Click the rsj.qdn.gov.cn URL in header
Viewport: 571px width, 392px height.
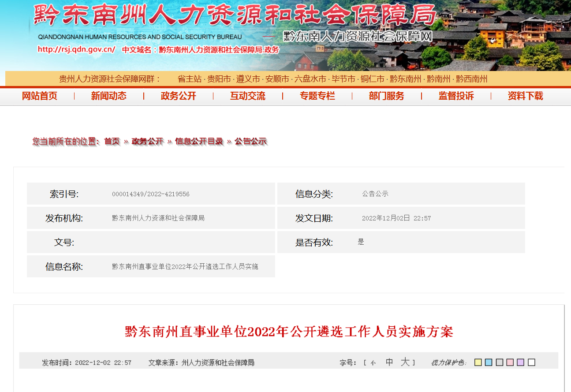coord(76,49)
